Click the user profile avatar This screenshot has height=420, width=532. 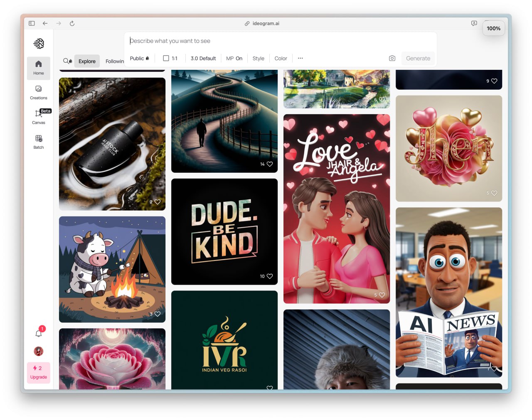pos(39,351)
